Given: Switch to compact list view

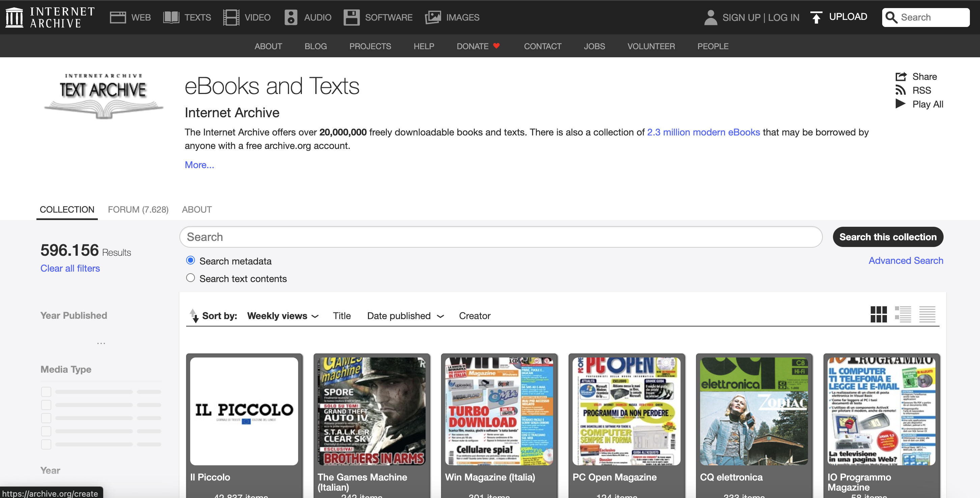Looking at the screenshot, I should pos(927,314).
